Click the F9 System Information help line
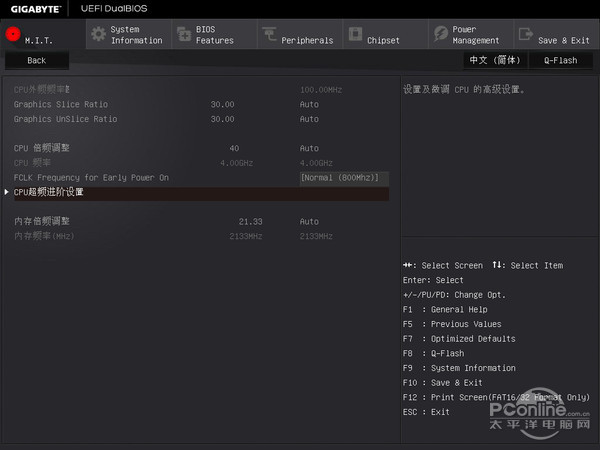600x450 pixels. 459,368
